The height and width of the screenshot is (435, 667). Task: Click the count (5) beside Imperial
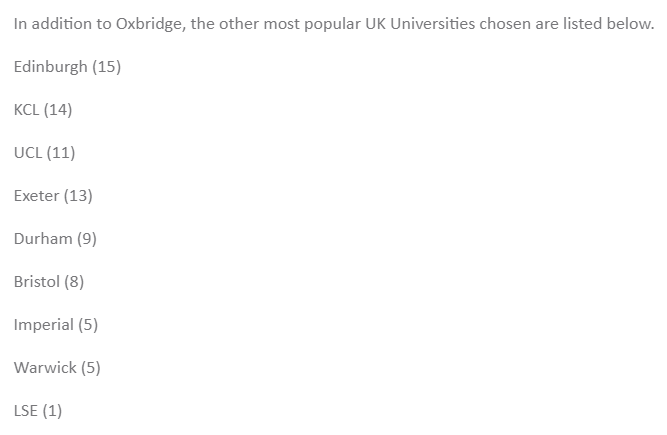[88, 325]
